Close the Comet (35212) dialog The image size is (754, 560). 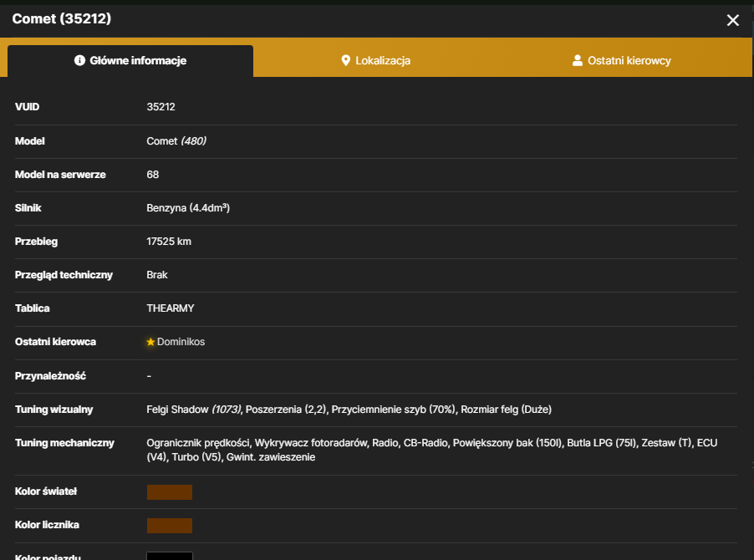732,20
